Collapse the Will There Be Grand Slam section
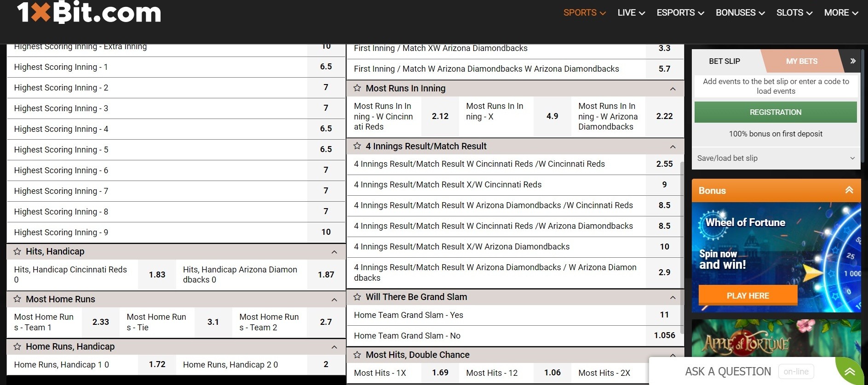The width and height of the screenshot is (868, 385). (x=673, y=298)
